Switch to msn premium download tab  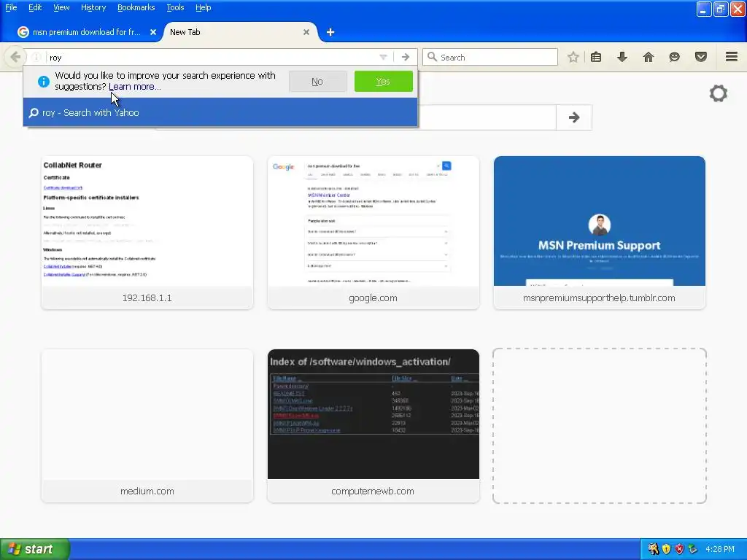pyautogui.click(x=87, y=32)
